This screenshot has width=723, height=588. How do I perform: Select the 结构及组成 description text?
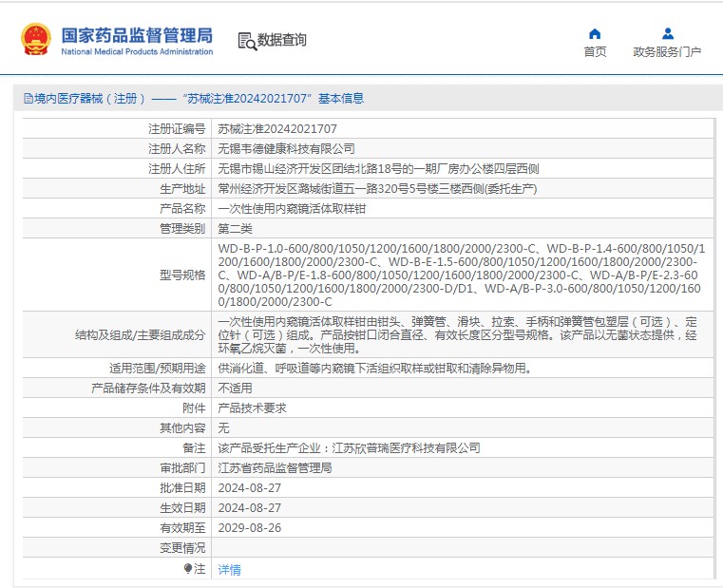(457, 334)
